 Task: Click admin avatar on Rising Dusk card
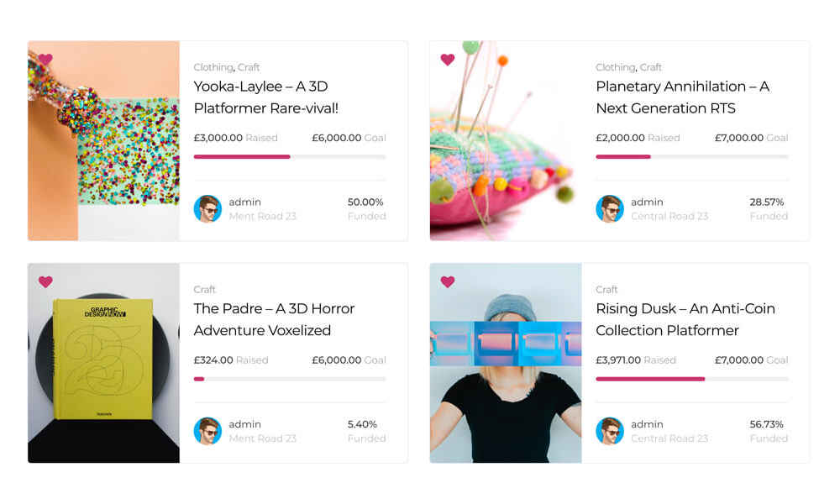pyautogui.click(x=610, y=431)
